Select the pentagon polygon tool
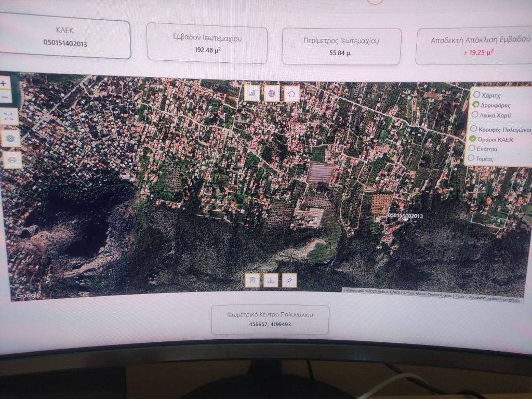This screenshot has width=532, height=399. [292, 94]
